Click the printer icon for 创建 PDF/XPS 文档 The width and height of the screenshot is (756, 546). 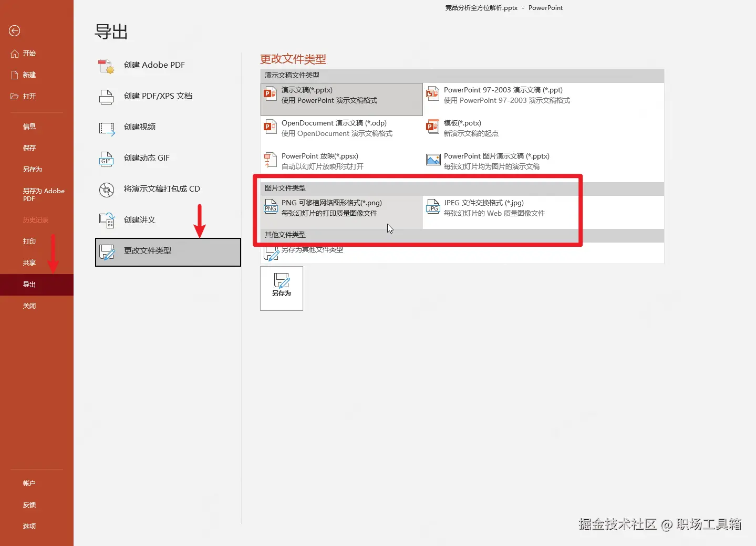(x=106, y=97)
